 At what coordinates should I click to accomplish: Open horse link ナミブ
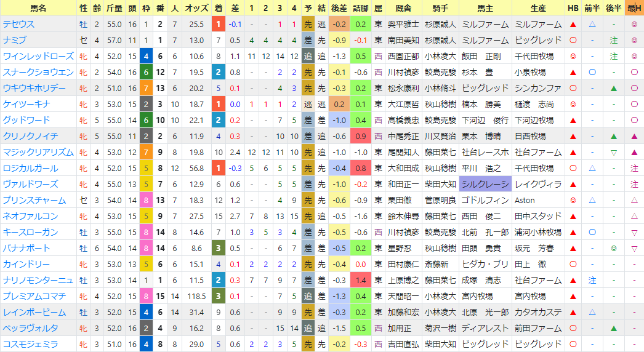pyautogui.click(x=14, y=40)
